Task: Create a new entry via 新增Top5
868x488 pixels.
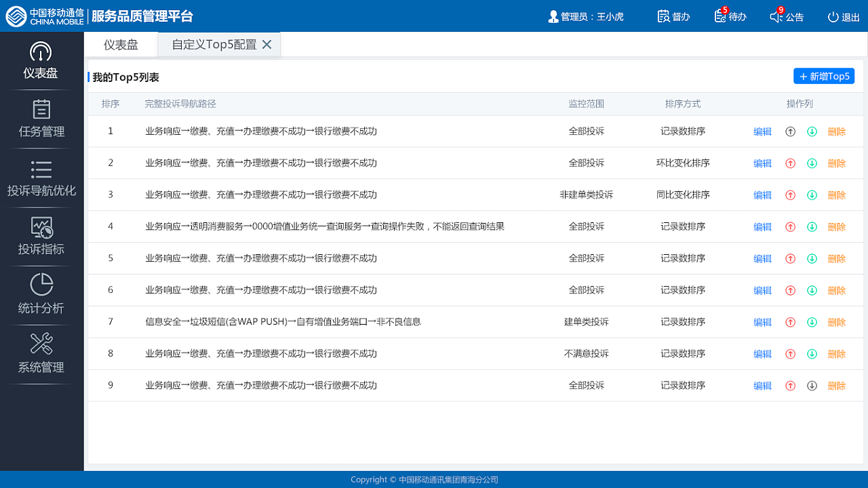Action: point(823,76)
